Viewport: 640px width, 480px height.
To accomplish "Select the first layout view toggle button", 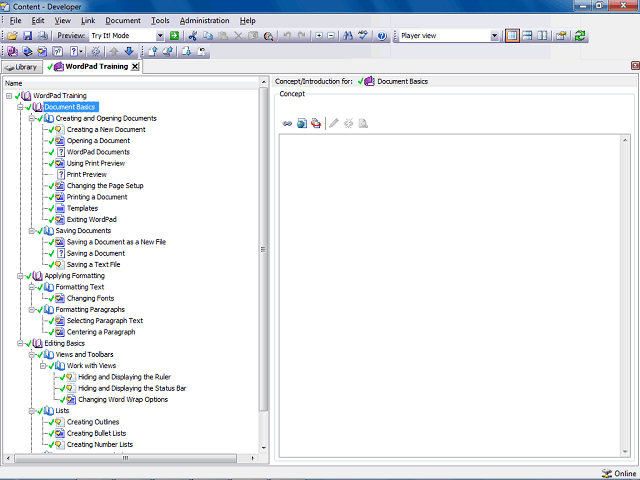I will (512, 36).
